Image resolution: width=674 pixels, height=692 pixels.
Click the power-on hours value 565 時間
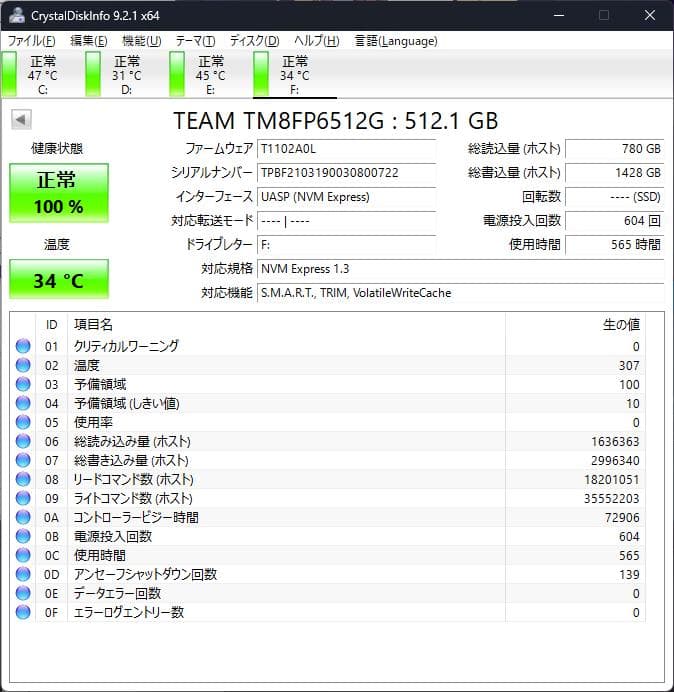[x=614, y=244]
